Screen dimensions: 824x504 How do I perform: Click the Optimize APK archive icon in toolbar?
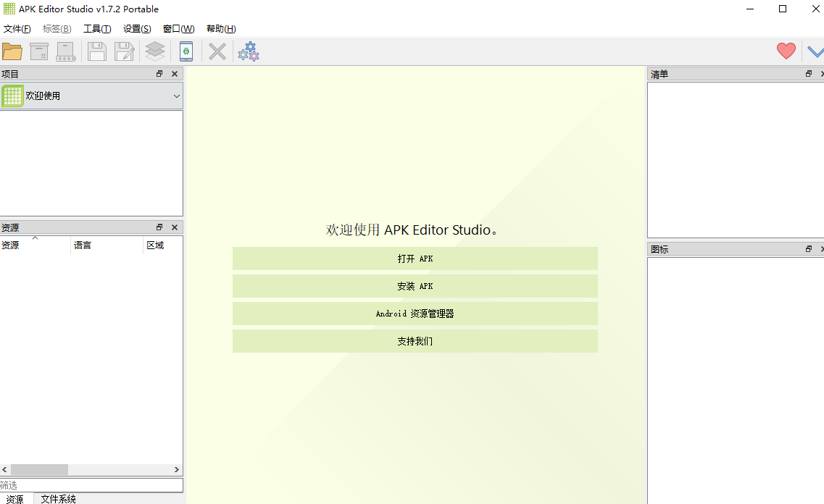click(x=39, y=51)
